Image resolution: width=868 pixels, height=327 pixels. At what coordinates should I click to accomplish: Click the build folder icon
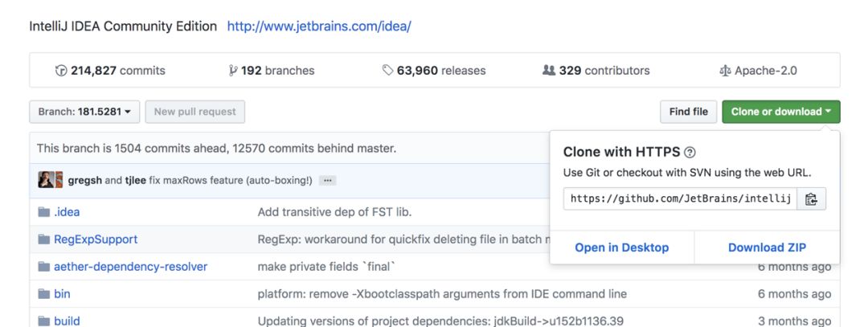pyautogui.click(x=44, y=321)
